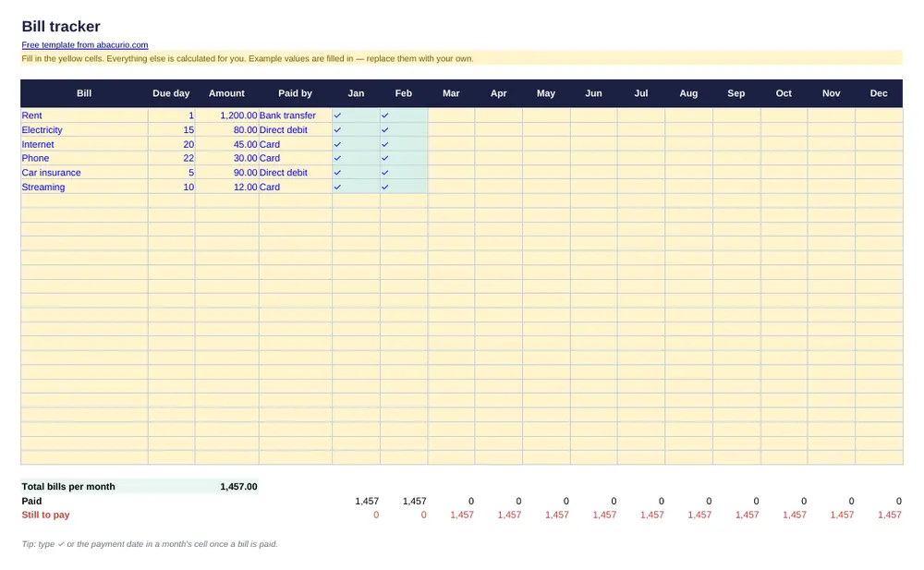Click the empty Apr cell for Electricity

tap(499, 129)
